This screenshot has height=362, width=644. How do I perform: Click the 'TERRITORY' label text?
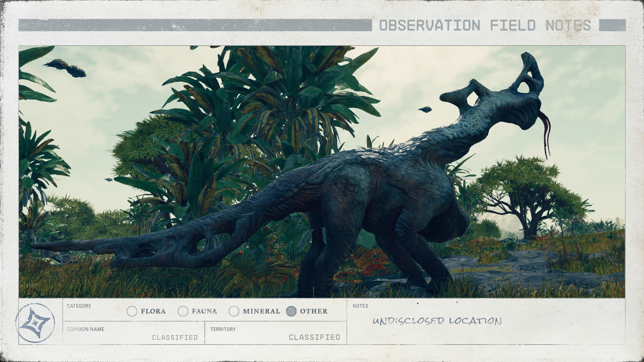(x=223, y=329)
